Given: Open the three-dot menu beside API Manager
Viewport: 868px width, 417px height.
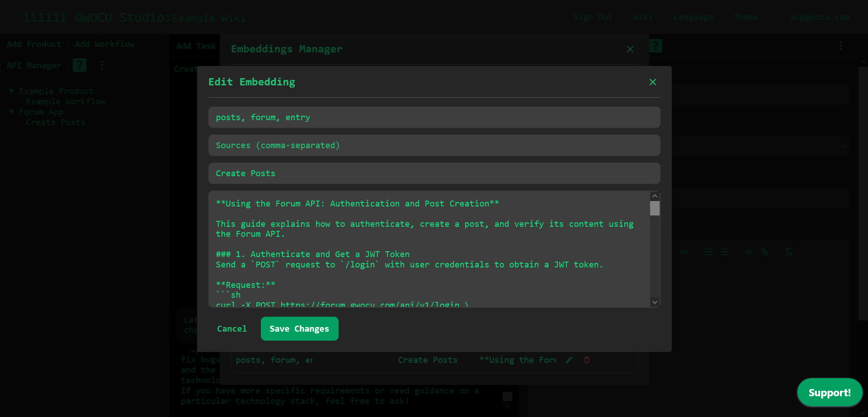Looking at the screenshot, I should tap(102, 65).
